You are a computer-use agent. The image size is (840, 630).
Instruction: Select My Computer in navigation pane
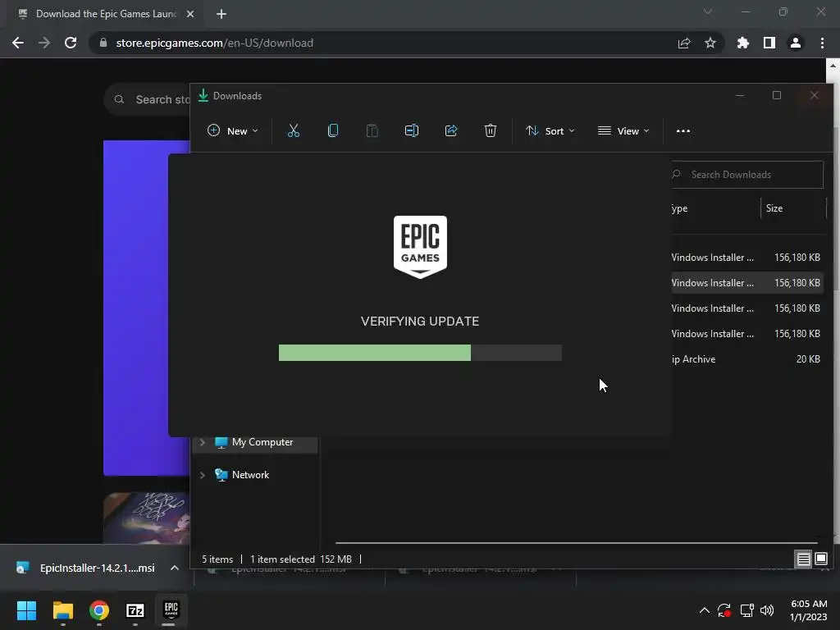point(262,442)
